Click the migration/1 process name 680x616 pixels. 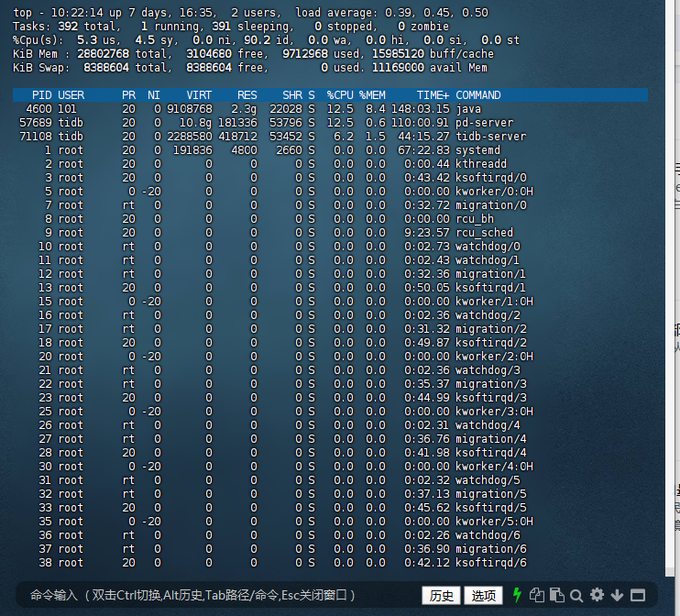[491, 274]
